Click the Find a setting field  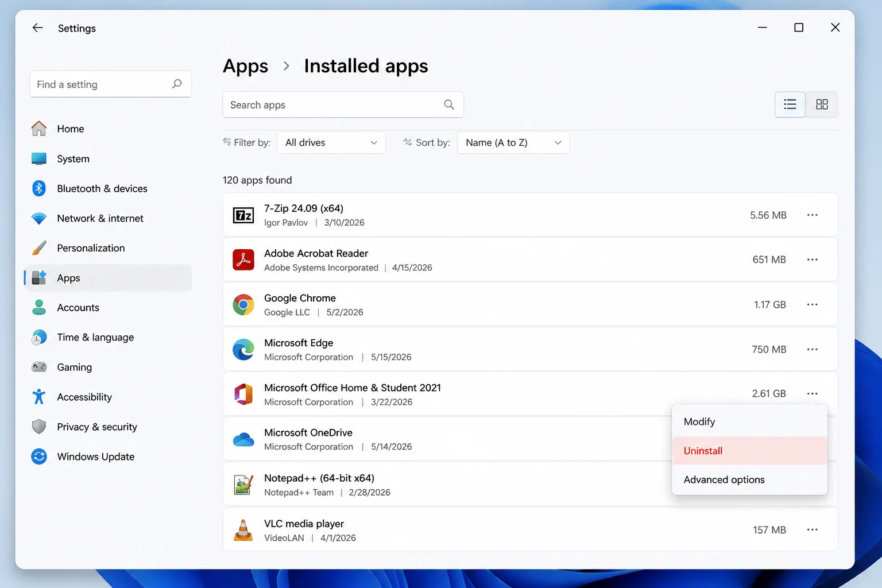click(110, 84)
